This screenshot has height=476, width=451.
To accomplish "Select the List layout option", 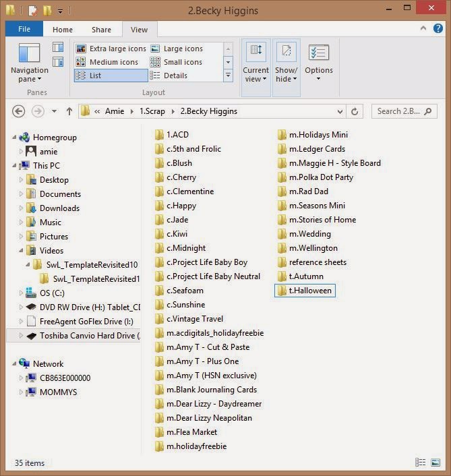I will point(111,76).
